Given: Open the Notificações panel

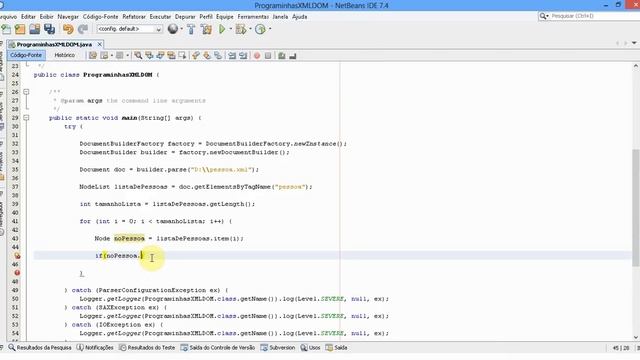Looking at the screenshot, I should tap(95, 348).
